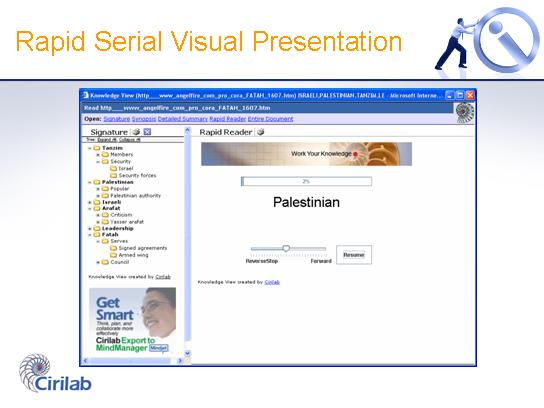Image resolution: width=544 pixels, height=408 pixels.
Task: Click the Resume button
Action: point(354,255)
